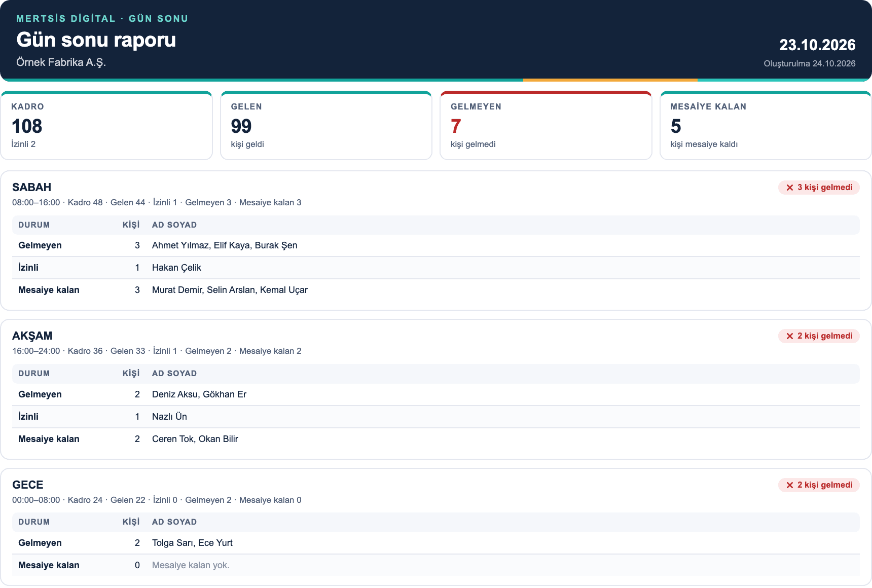The height and width of the screenshot is (588, 872).
Task: Click the X icon in GECE's 2 kişi gelmedi badge
Action: coord(789,485)
